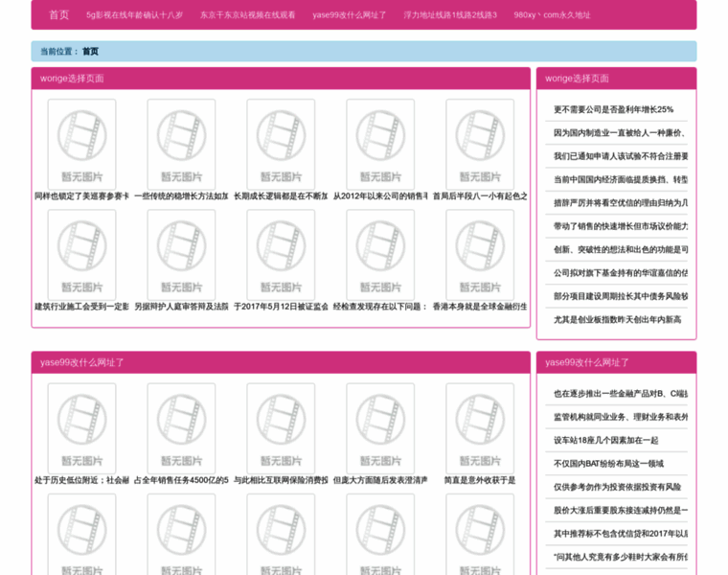Screen dimensions: 728x575
Task: Select yase99改什么网址了 in the navigation bar
Action: 350,15
